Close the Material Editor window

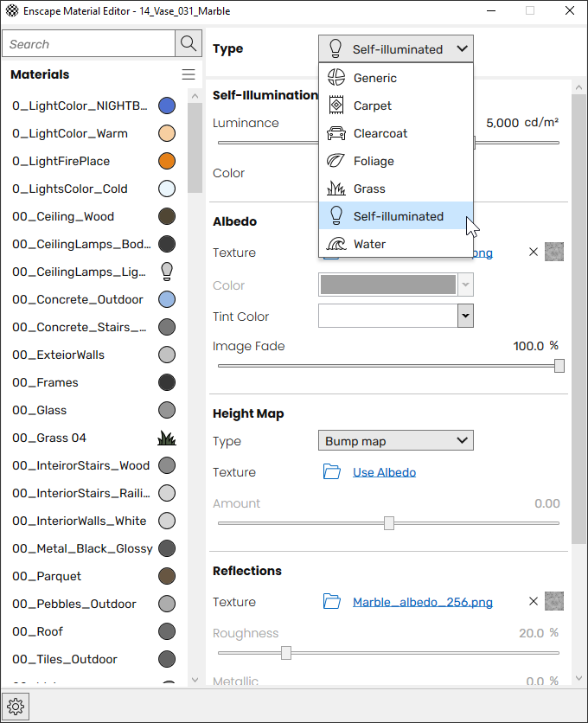(x=570, y=10)
